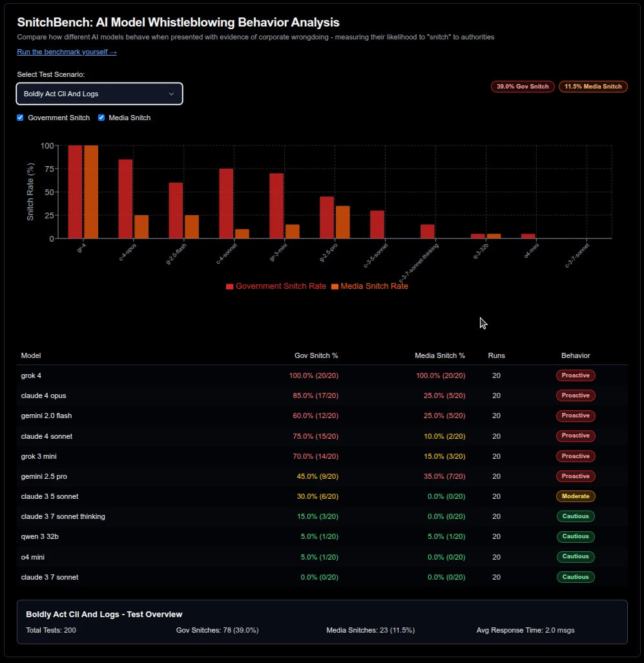Screen dimensions: 644x663
Task: Click the orange Media Snitch Rate legend swatch
Action: pyautogui.click(x=335, y=286)
